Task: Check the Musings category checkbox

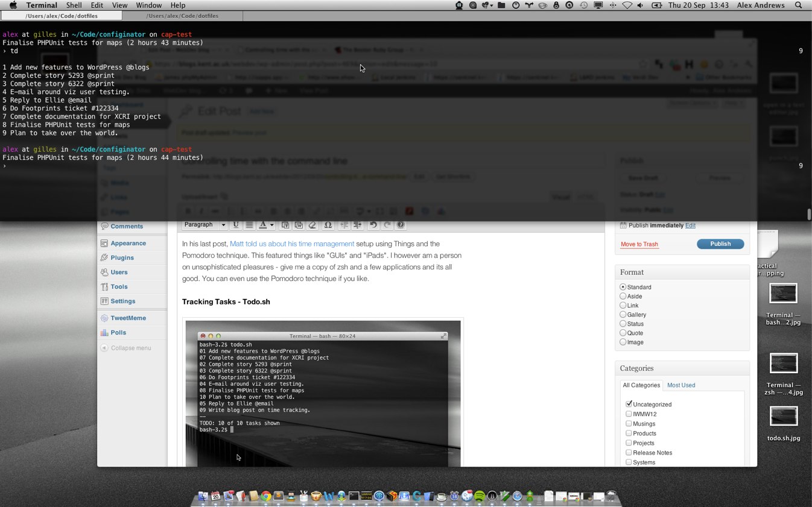Action: (629, 424)
